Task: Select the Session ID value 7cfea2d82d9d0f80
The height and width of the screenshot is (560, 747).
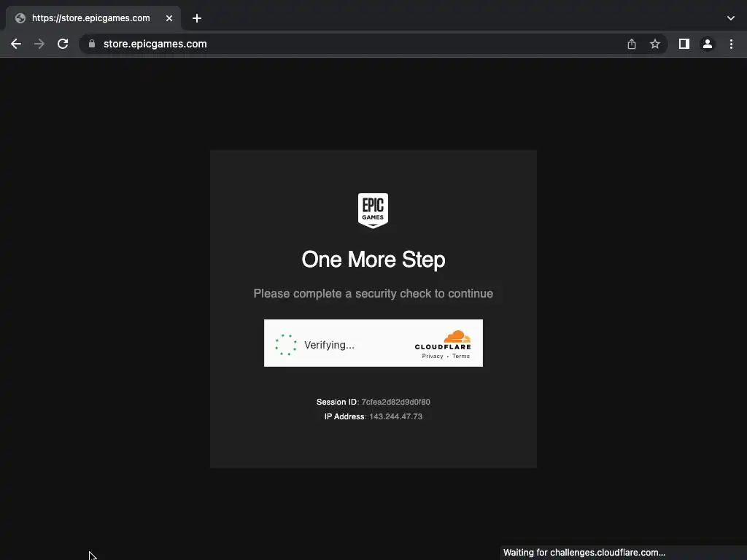Action: 395,402
